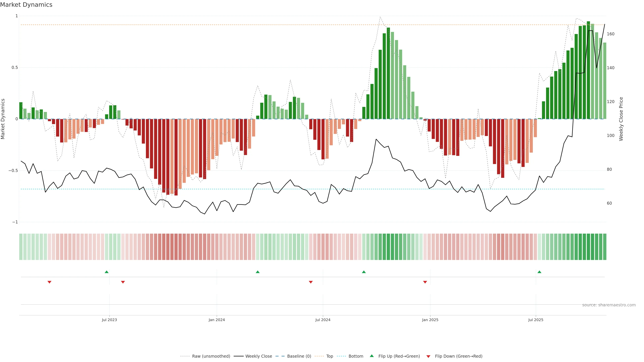Toggle the Baseline (0) legend entry

(x=299, y=356)
